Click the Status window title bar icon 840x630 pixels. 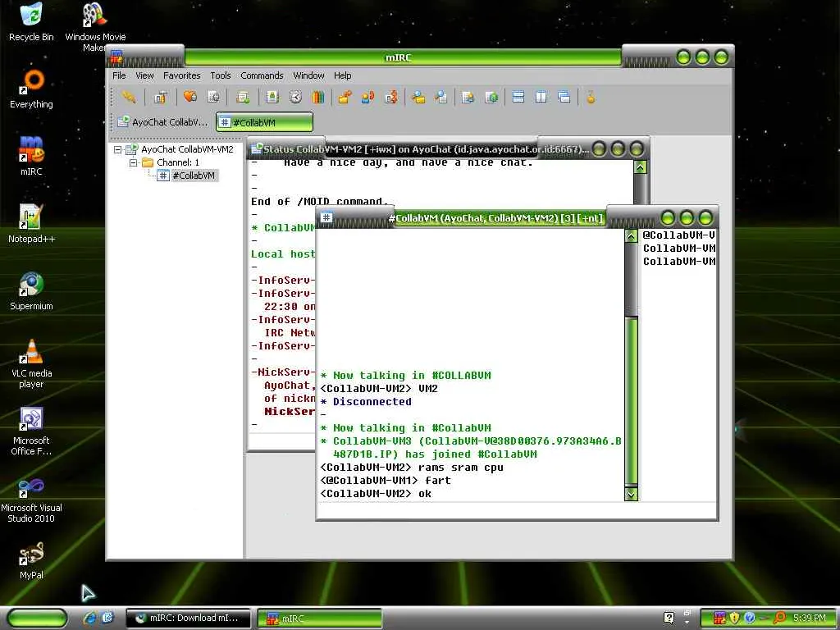(257, 148)
